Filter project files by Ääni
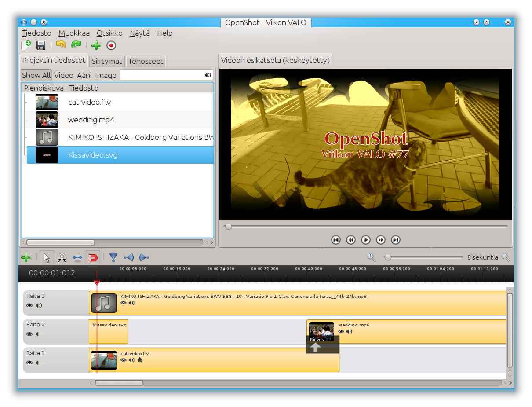 (x=84, y=75)
